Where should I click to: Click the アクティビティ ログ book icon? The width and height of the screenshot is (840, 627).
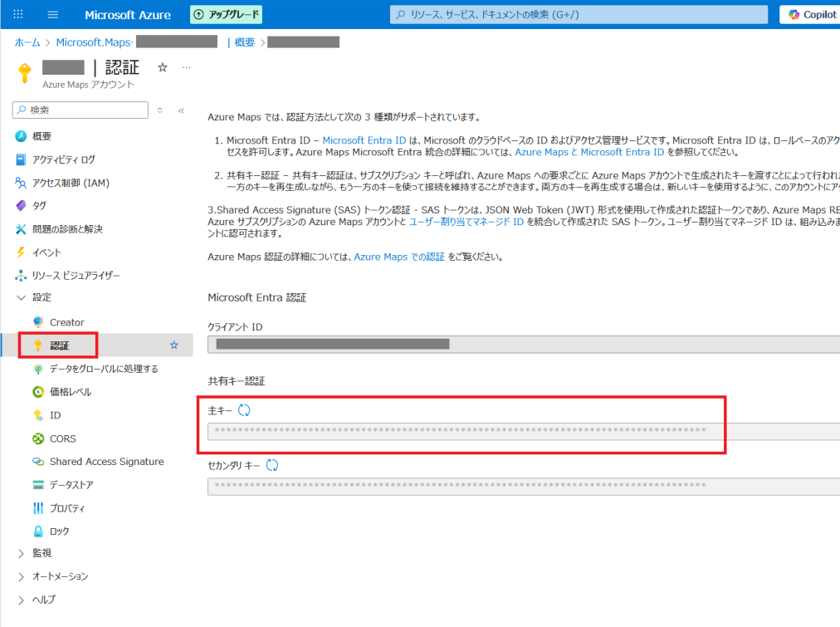tap(21, 159)
